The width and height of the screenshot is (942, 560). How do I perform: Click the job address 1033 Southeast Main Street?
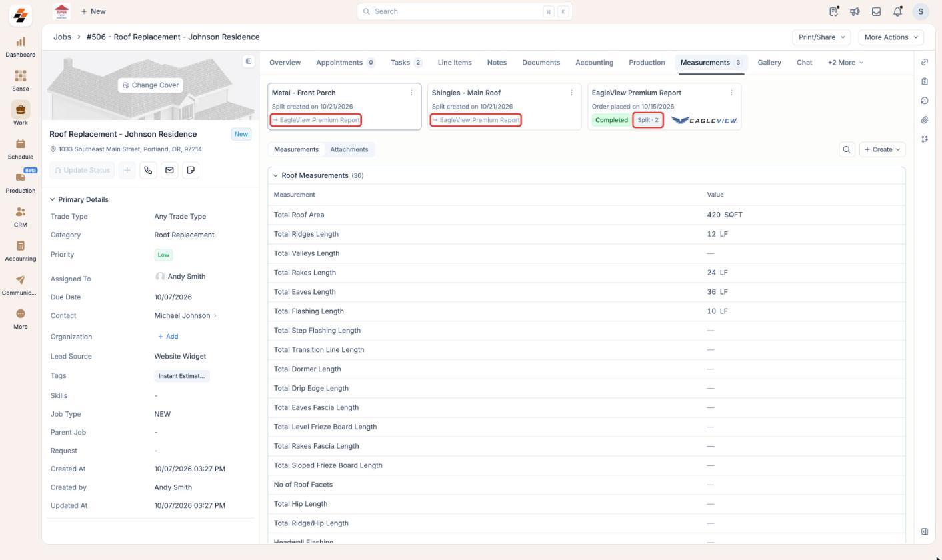(x=130, y=149)
